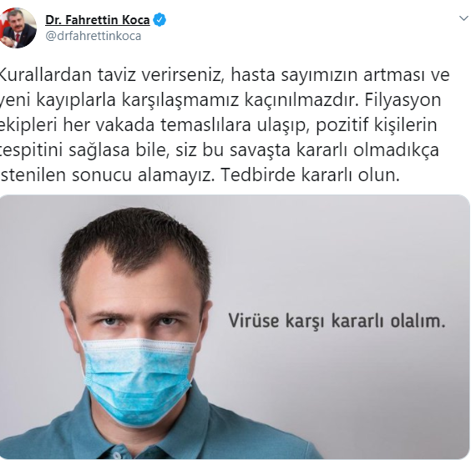Click the shirt button on the polo
This screenshot has height=465, width=476.
tap(116, 455)
